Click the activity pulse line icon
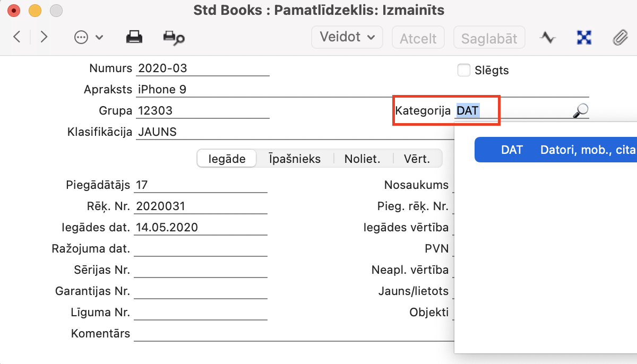Screen dimensions: 637x364 (548, 38)
